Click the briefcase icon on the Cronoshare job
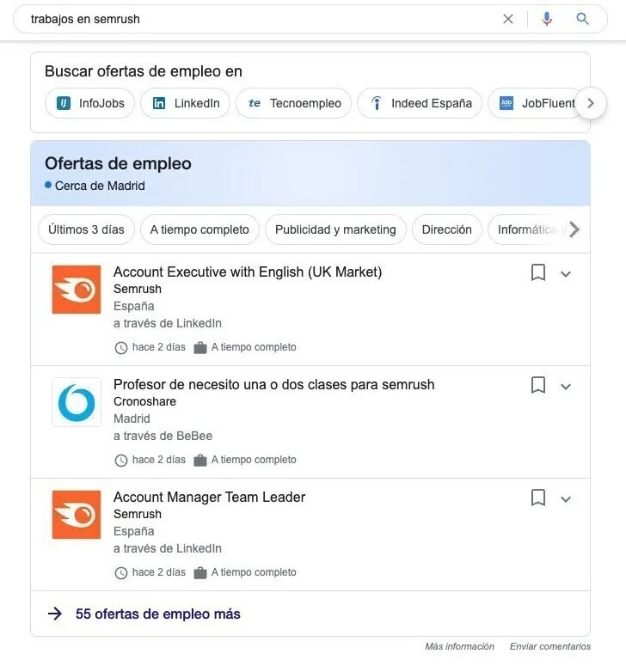Screen dimensions: 626x672 point(199,461)
